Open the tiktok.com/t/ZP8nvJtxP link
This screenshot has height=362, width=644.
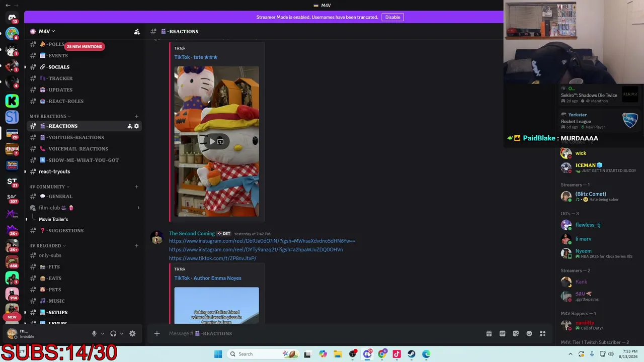point(213,258)
